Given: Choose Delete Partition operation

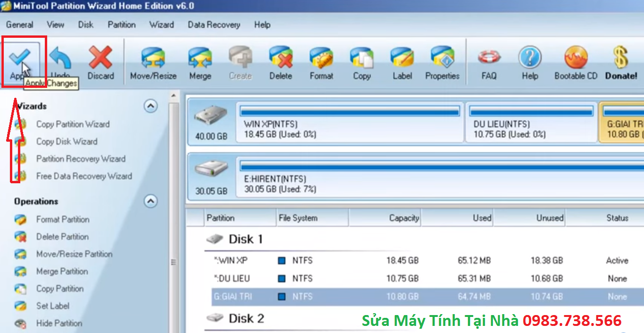Looking at the screenshot, I should (62, 237).
